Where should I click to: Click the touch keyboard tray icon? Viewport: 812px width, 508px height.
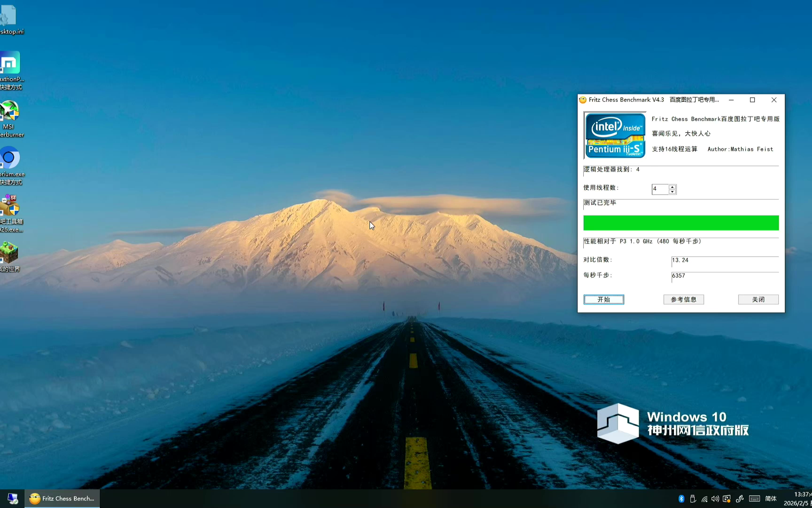pos(754,499)
